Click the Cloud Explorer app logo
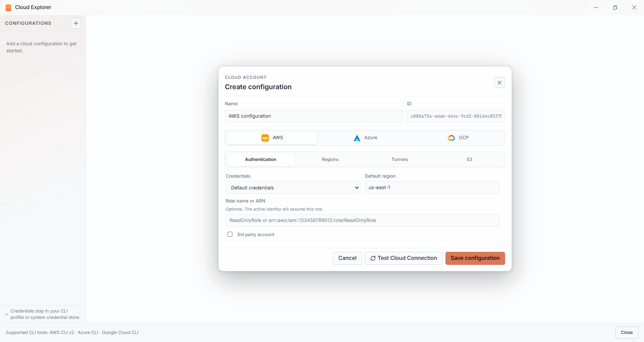The image size is (644, 342). point(8,7)
